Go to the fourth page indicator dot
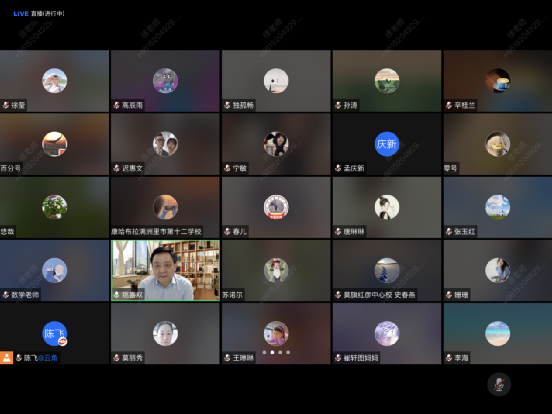This screenshot has width=552, height=414. pyautogui.click(x=288, y=352)
